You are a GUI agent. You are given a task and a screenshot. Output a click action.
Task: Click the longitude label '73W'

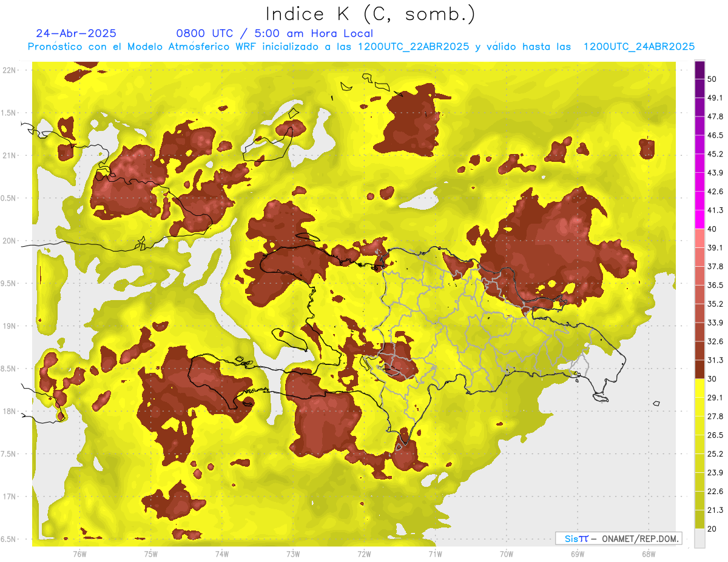pos(293,554)
